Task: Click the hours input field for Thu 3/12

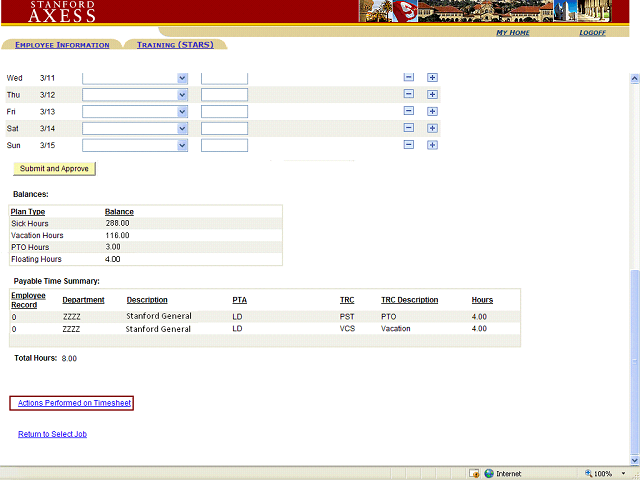Action: coord(224,95)
